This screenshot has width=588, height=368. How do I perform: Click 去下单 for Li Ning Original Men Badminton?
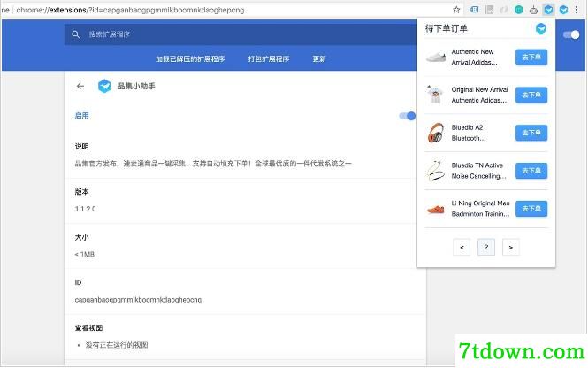coord(531,209)
